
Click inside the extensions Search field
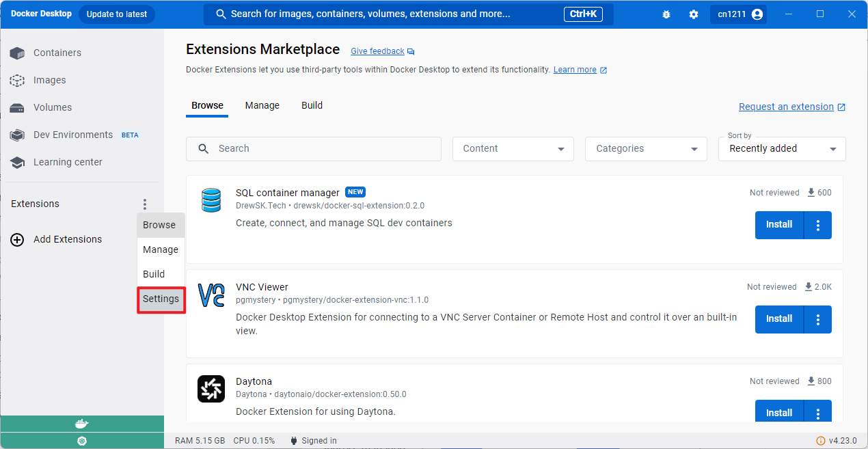[314, 148]
